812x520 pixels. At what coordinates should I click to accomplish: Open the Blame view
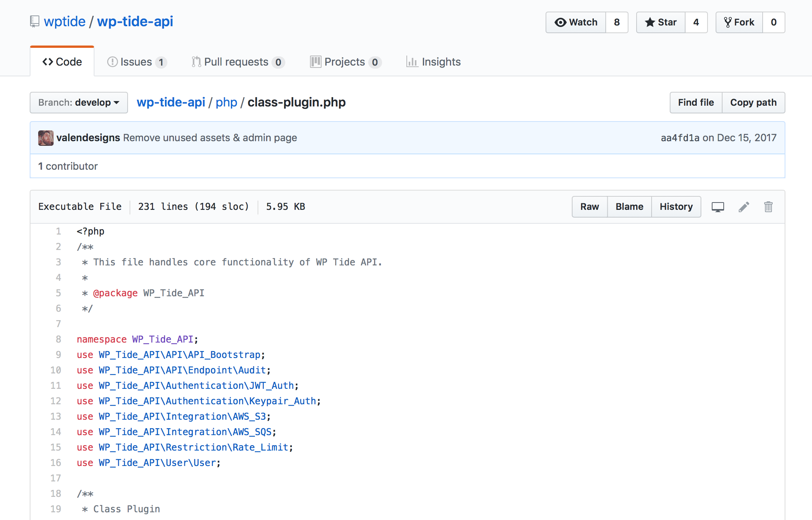629,207
